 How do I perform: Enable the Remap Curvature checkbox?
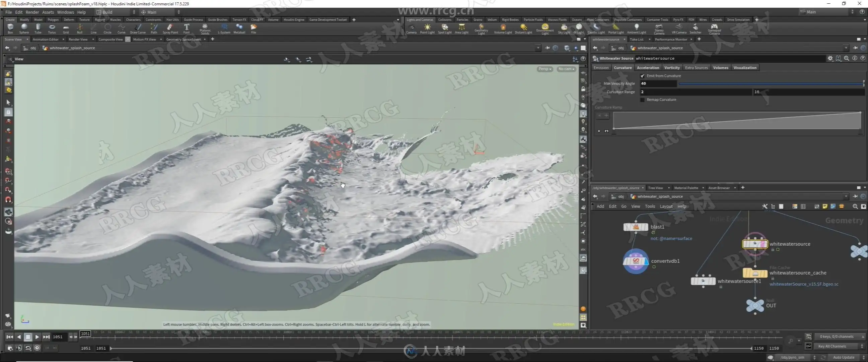642,100
